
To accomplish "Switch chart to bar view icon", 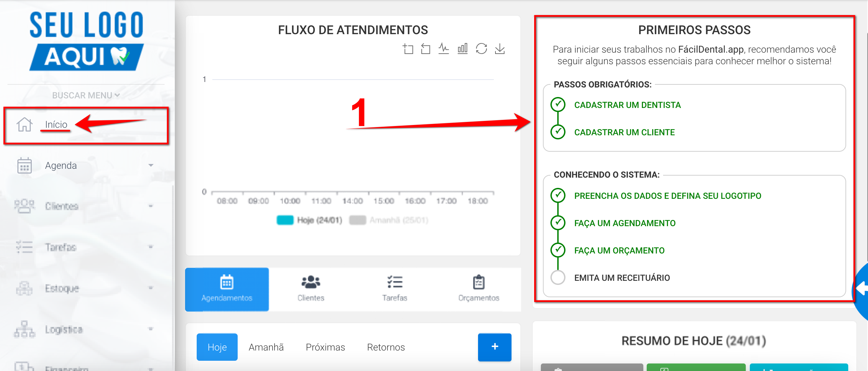I will pyautogui.click(x=463, y=49).
